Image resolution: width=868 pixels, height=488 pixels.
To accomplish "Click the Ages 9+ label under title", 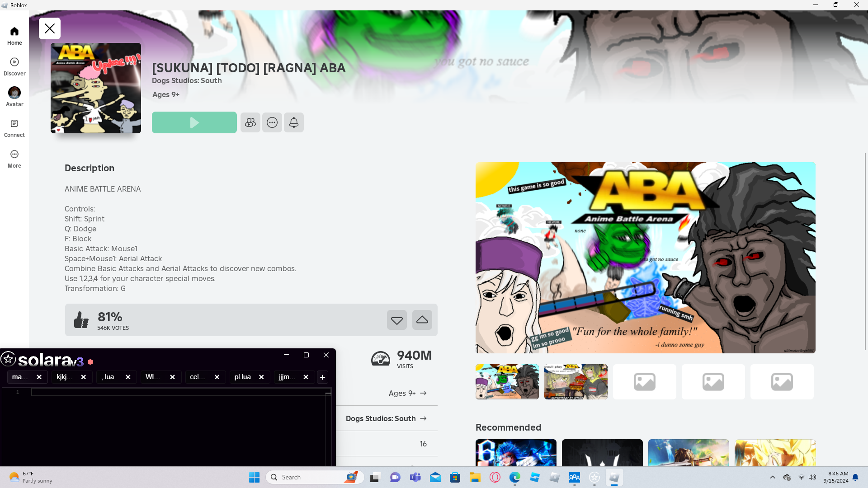I will (166, 94).
